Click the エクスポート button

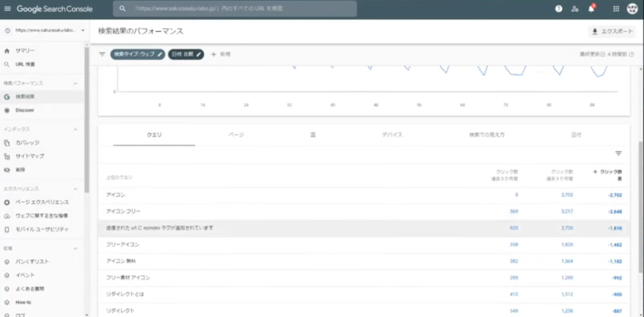612,31
